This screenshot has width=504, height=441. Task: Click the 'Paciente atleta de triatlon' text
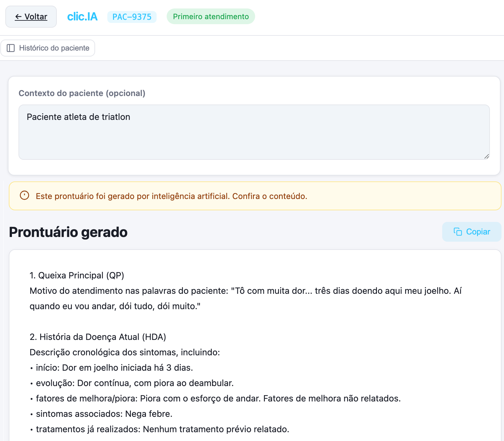(x=78, y=117)
